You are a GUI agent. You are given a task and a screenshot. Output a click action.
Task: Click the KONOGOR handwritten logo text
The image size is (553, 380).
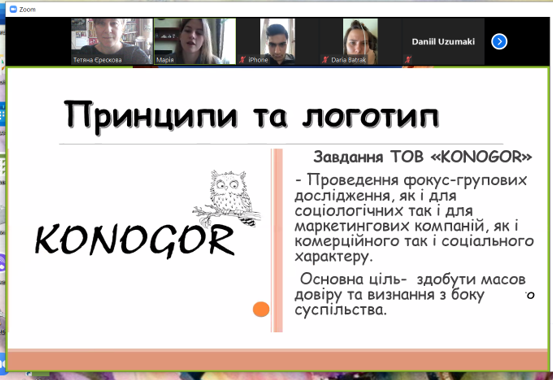pos(135,240)
